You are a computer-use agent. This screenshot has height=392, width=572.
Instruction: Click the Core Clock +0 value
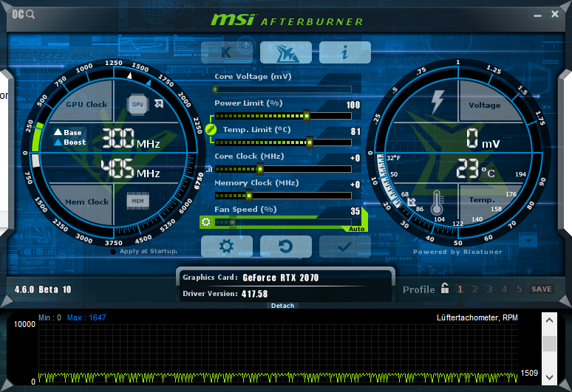pyautogui.click(x=355, y=158)
